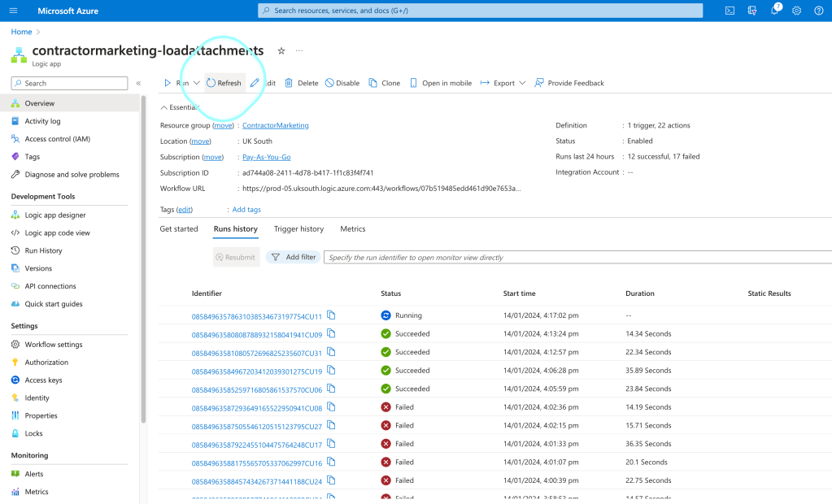The width and height of the screenshot is (832, 504).
Task: Clone the logic app
Action: (x=385, y=83)
